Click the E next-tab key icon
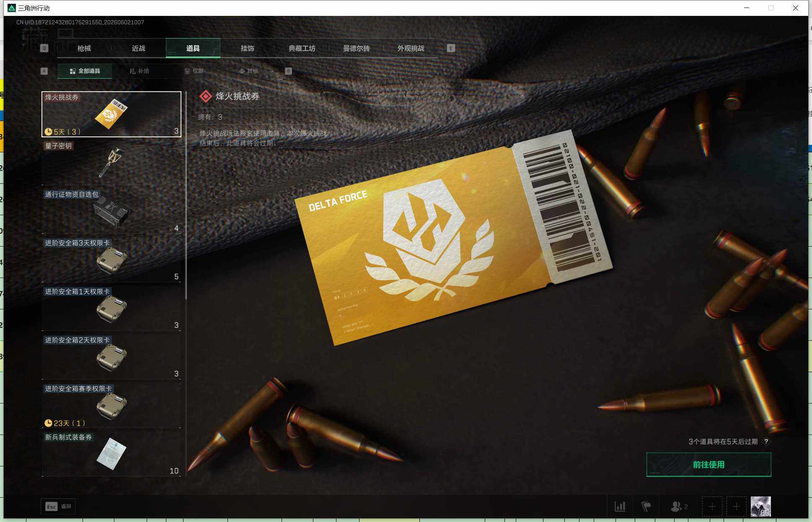812x522 pixels. (x=451, y=48)
